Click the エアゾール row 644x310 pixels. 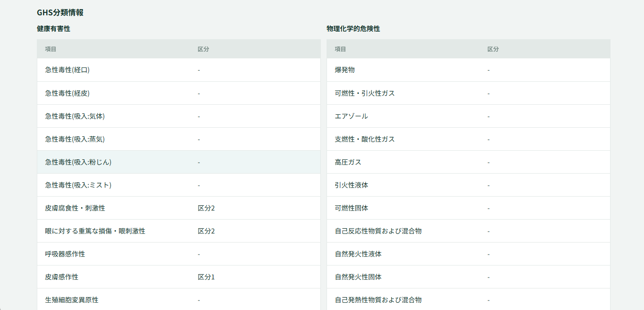click(469, 116)
